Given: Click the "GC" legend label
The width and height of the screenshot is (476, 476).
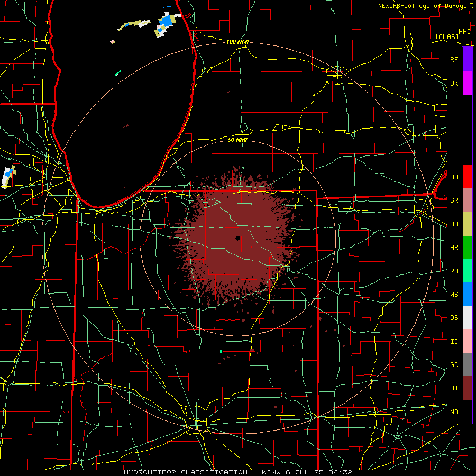Looking at the screenshot, I should 454,364.
